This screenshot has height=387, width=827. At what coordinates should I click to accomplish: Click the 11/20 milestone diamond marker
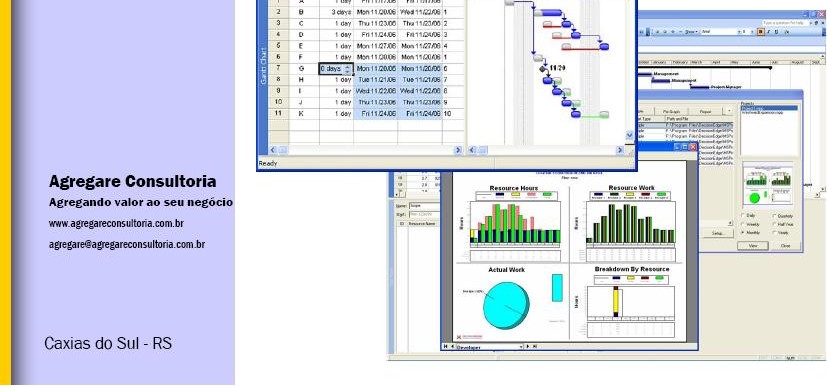click(543, 69)
